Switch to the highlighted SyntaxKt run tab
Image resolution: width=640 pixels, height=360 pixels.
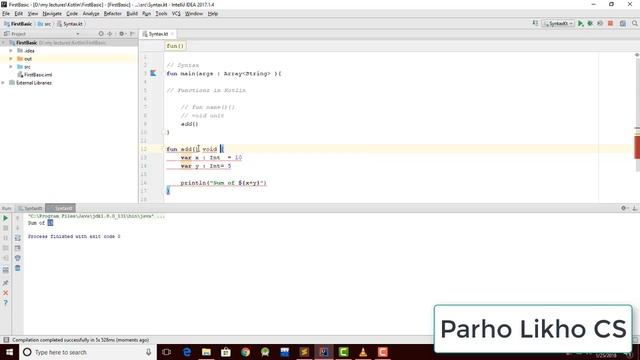click(x=60, y=208)
